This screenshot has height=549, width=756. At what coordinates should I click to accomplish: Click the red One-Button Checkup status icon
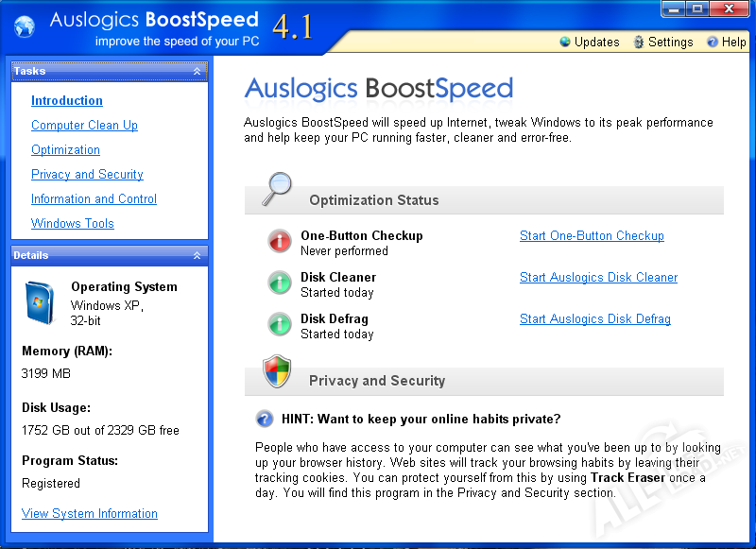coord(280,242)
